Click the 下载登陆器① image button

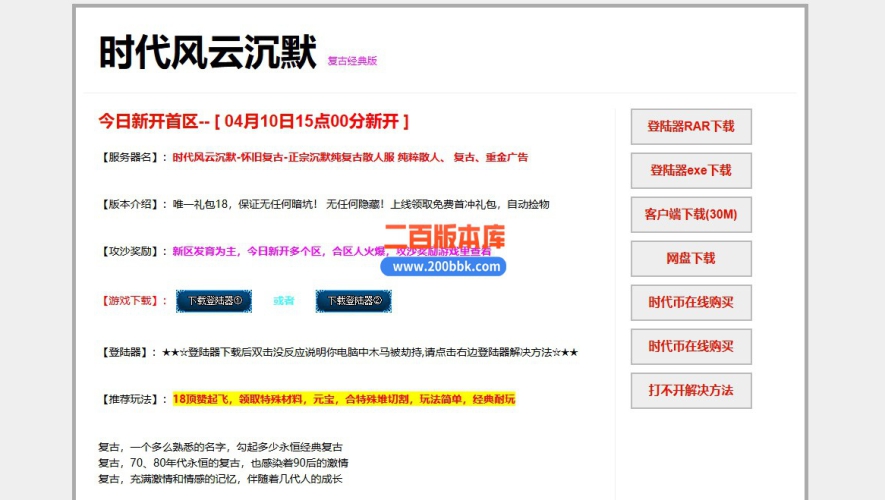[x=208, y=300]
